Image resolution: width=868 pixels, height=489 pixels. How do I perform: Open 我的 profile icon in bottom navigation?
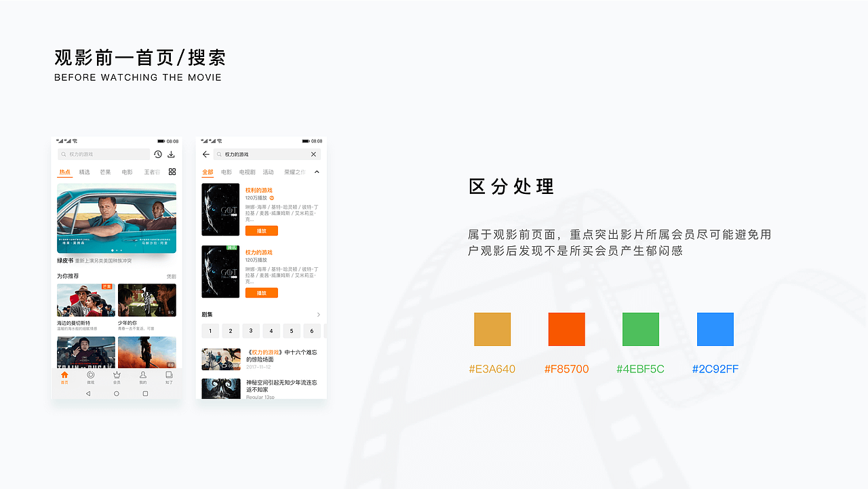click(144, 376)
